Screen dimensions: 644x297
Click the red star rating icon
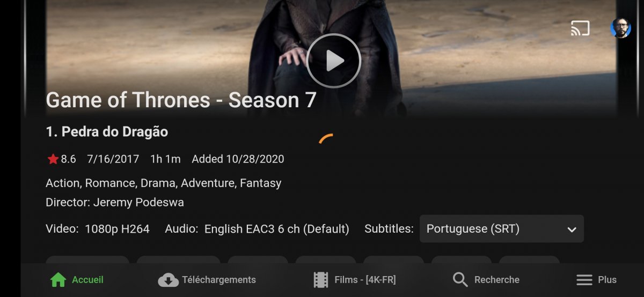pyautogui.click(x=53, y=159)
